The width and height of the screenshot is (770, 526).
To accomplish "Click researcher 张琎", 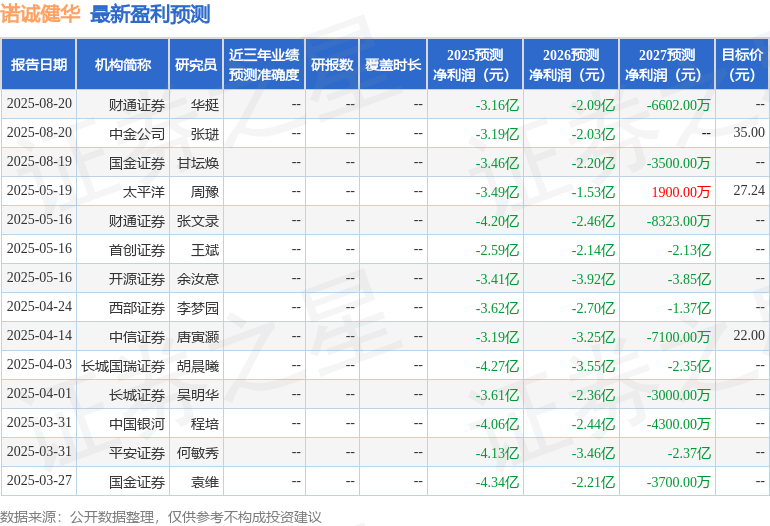I will [205, 134].
